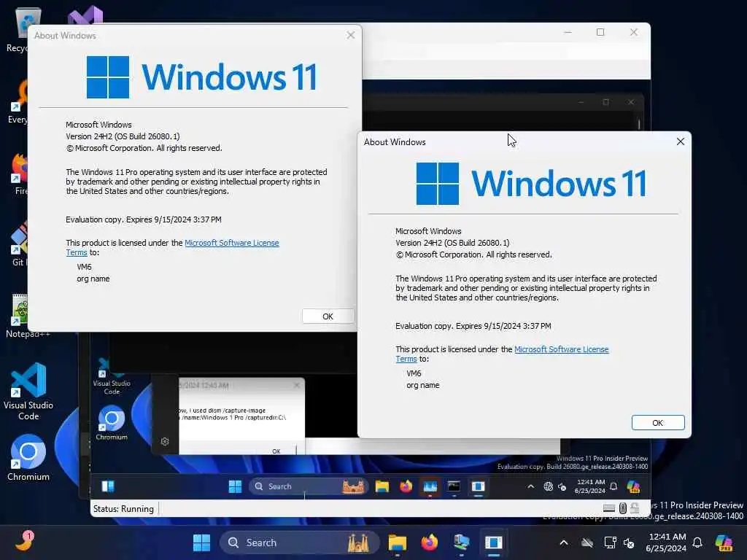Click the globe network icon in the VM tray
This screenshot has height=560, width=747.
pos(549,486)
